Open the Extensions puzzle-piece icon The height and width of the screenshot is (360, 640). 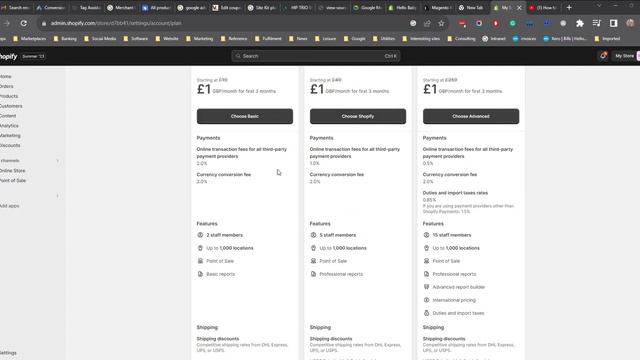(580, 23)
